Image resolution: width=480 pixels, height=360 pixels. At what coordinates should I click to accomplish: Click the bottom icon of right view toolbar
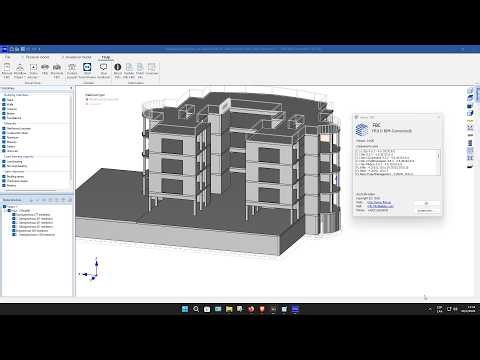click(x=470, y=166)
